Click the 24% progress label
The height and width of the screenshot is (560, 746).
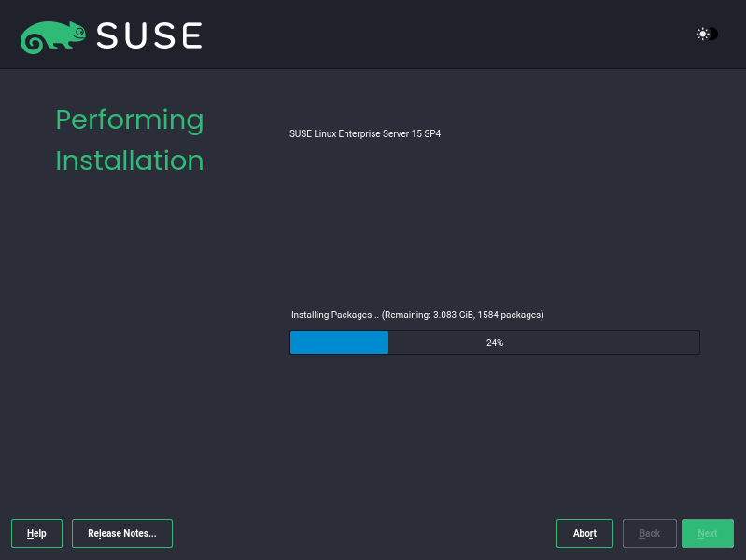(495, 343)
